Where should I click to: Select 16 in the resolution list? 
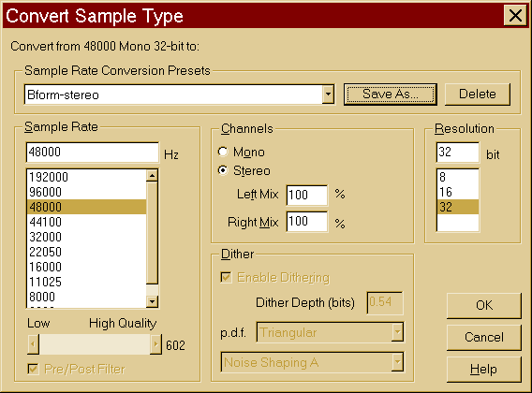458,192
